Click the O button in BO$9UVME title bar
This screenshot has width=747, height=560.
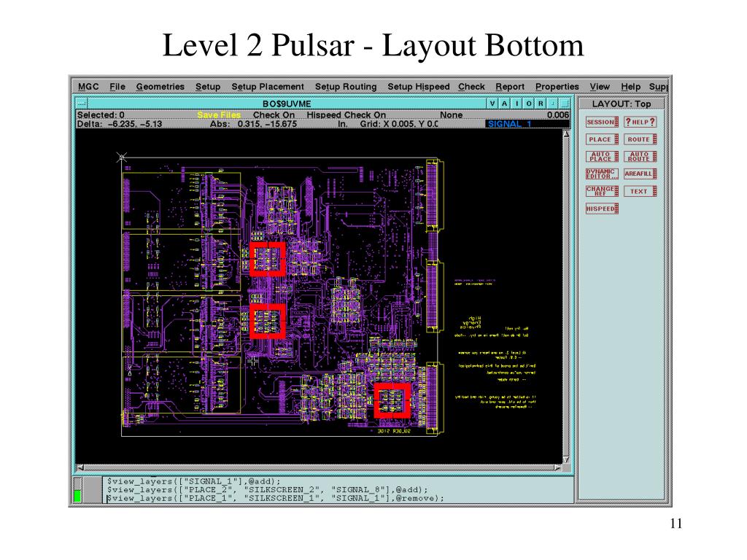coord(529,104)
